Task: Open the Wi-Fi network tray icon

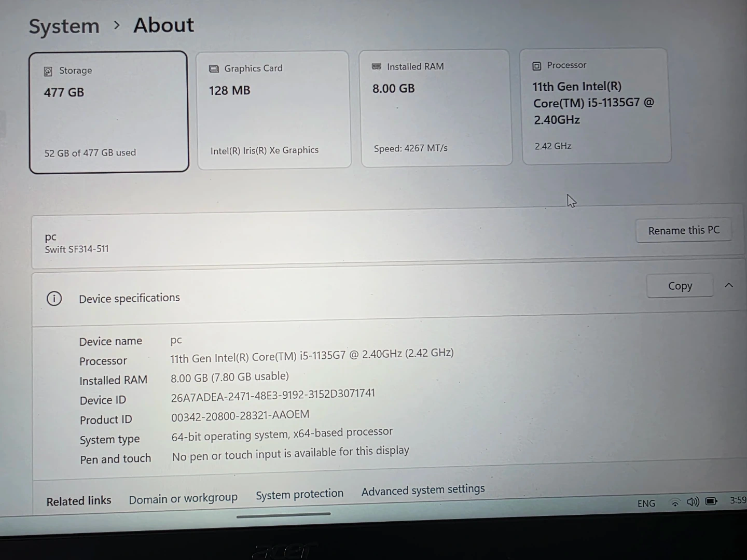Action: [675, 502]
